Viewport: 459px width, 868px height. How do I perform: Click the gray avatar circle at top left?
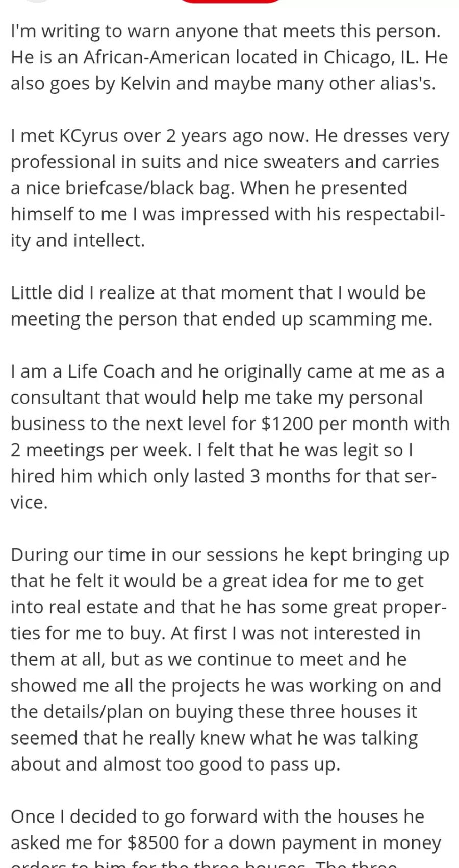(38, 1)
